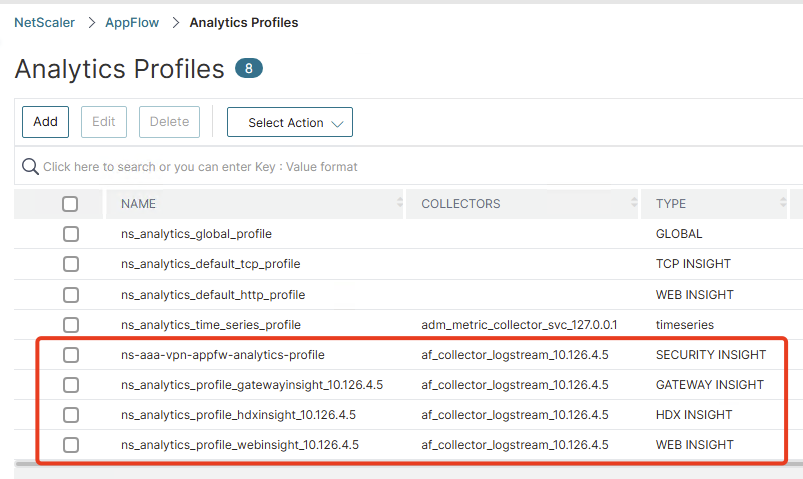
Task: Click the greyed-out Edit button
Action: [x=104, y=122]
